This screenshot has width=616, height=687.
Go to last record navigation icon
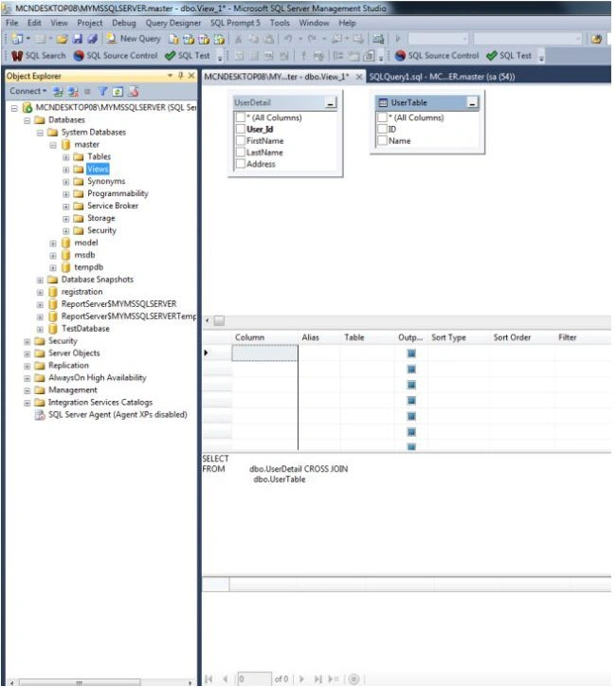point(317,679)
